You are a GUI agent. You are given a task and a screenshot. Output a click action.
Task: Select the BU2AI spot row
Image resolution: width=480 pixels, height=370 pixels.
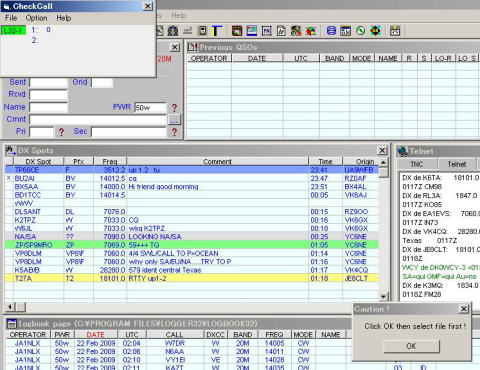click(192, 178)
